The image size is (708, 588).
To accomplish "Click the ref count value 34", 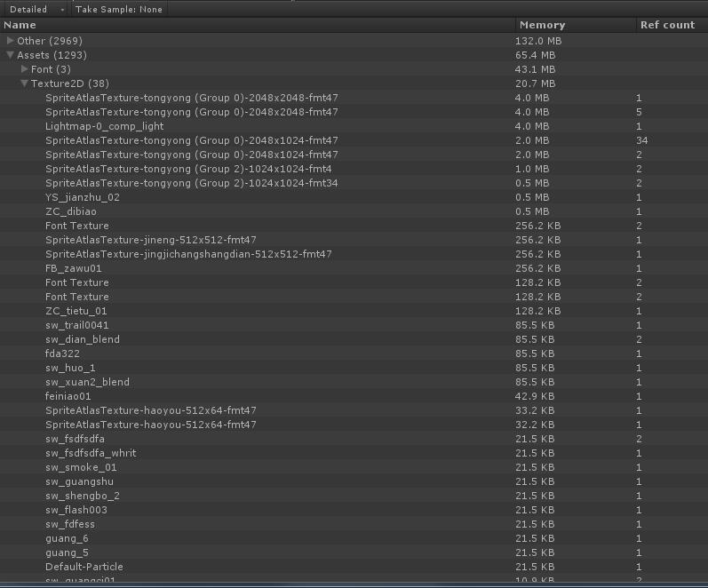I will [x=642, y=140].
